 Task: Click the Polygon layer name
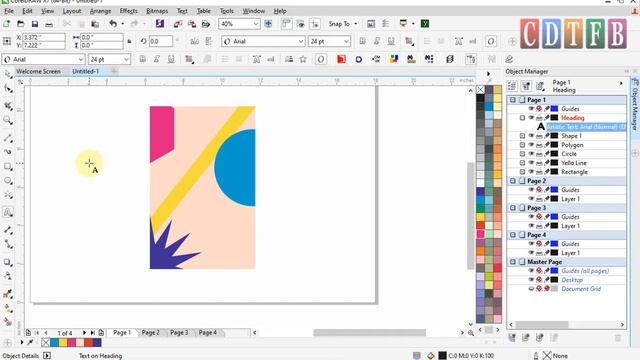click(x=572, y=144)
